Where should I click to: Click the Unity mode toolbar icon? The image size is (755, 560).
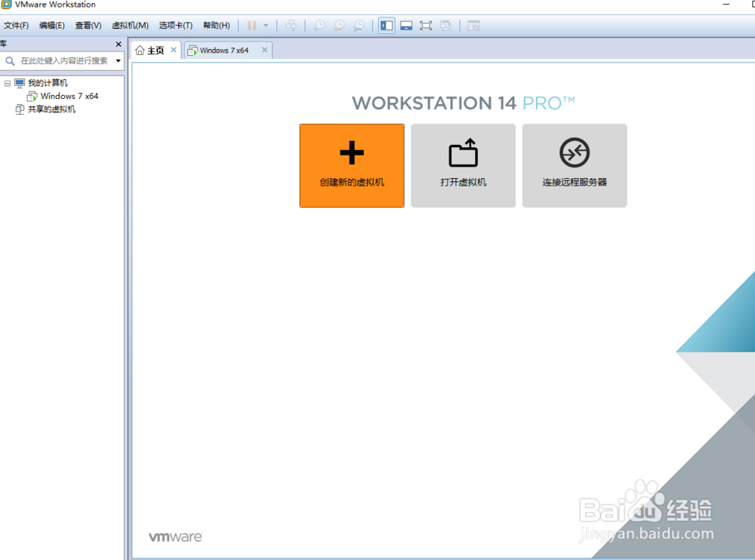click(446, 26)
